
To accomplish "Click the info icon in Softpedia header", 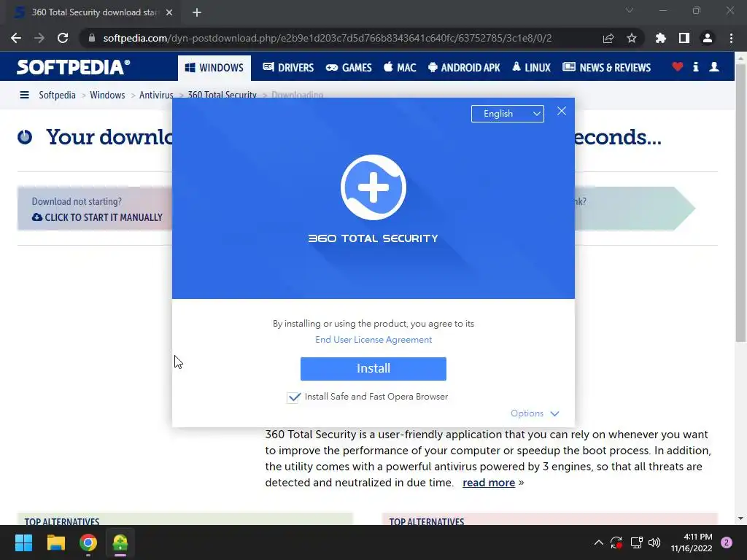I will pos(696,66).
